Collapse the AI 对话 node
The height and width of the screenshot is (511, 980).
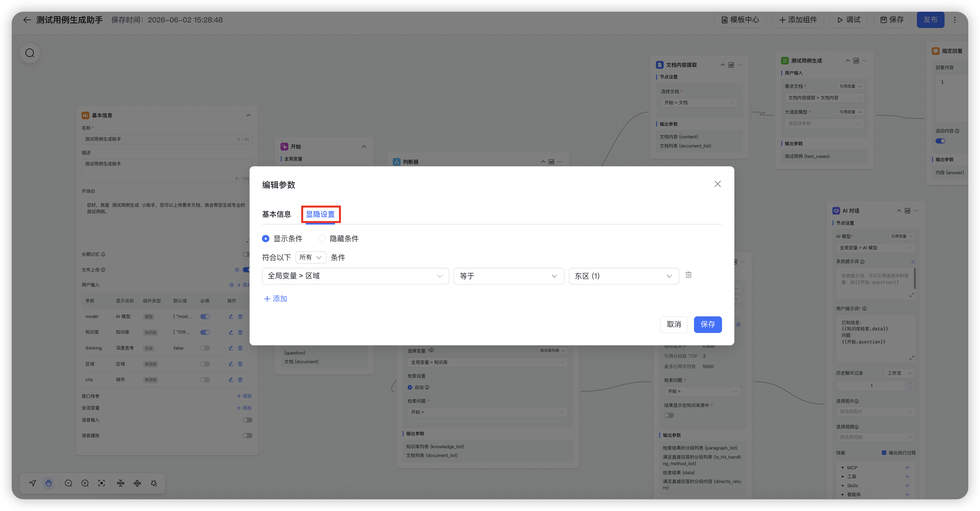(x=899, y=211)
